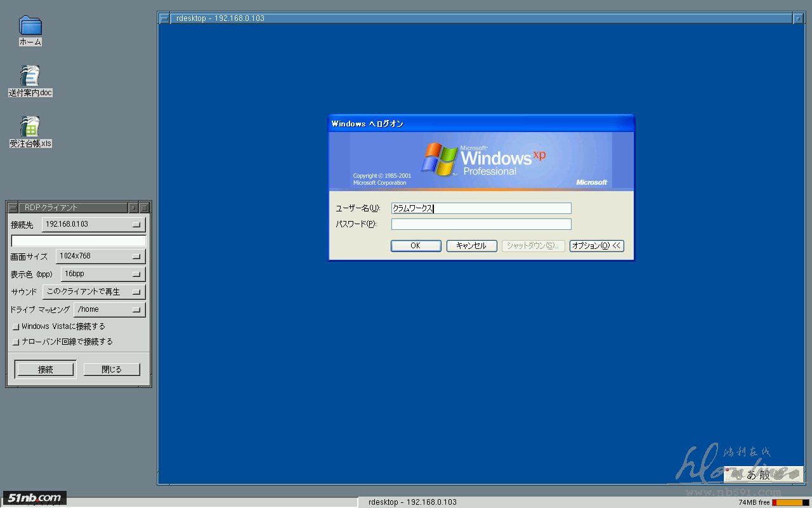The height and width of the screenshot is (508, 812).
Task: Click the RDPクライアント window menu icon
Action: [x=13, y=208]
